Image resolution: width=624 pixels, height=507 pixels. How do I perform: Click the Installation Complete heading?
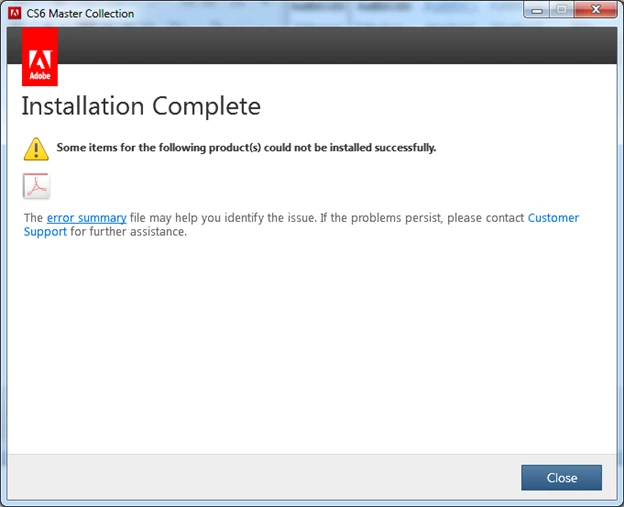(141, 106)
